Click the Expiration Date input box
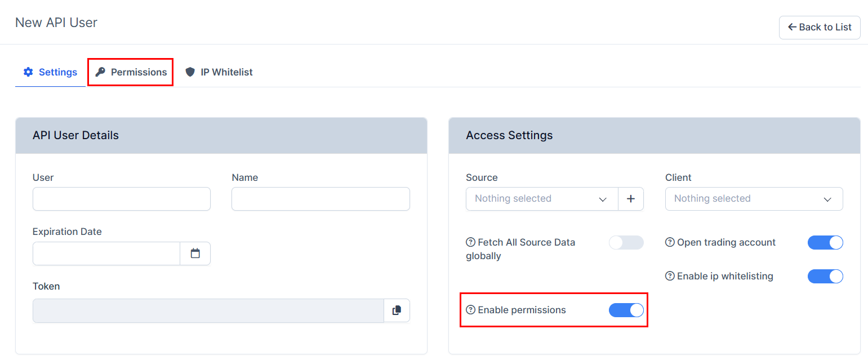This screenshot has width=868, height=360. [x=106, y=254]
